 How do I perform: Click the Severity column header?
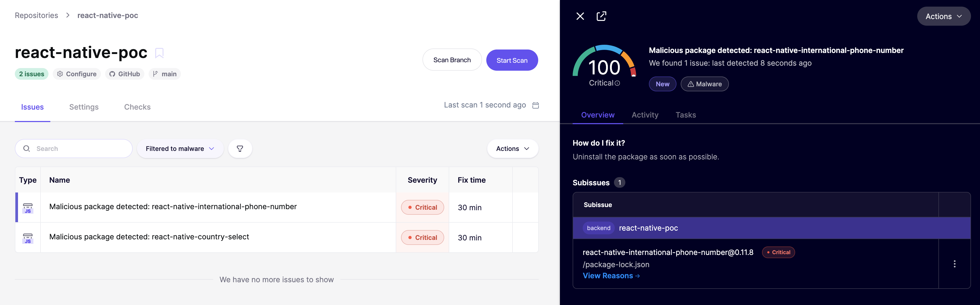pos(422,180)
